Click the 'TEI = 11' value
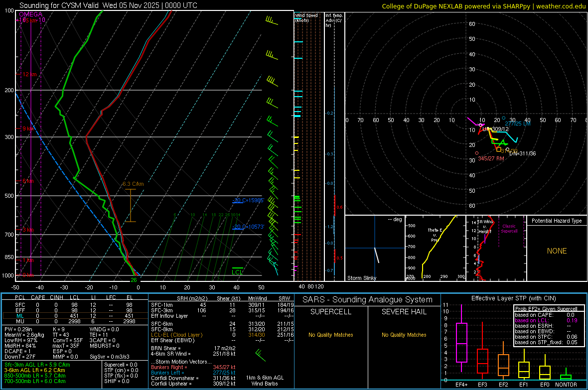This screenshot has height=390, width=588. coord(99,335)
